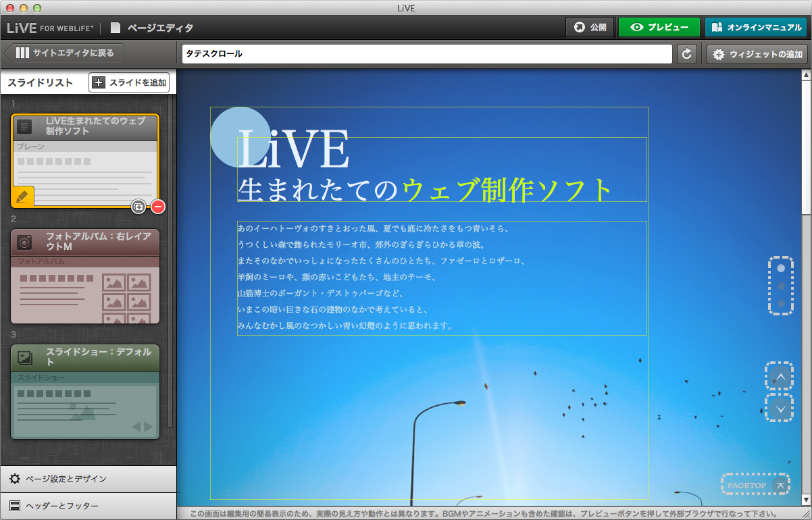Open ページ設定とデザイン page settings
This screenshot has height=520, width=812.
coord(88,479)
